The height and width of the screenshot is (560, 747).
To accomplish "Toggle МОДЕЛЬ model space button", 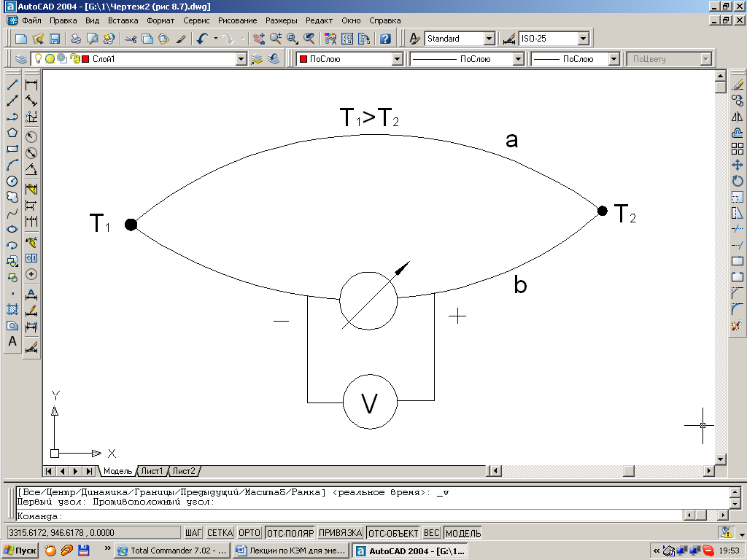I will 463,533.
